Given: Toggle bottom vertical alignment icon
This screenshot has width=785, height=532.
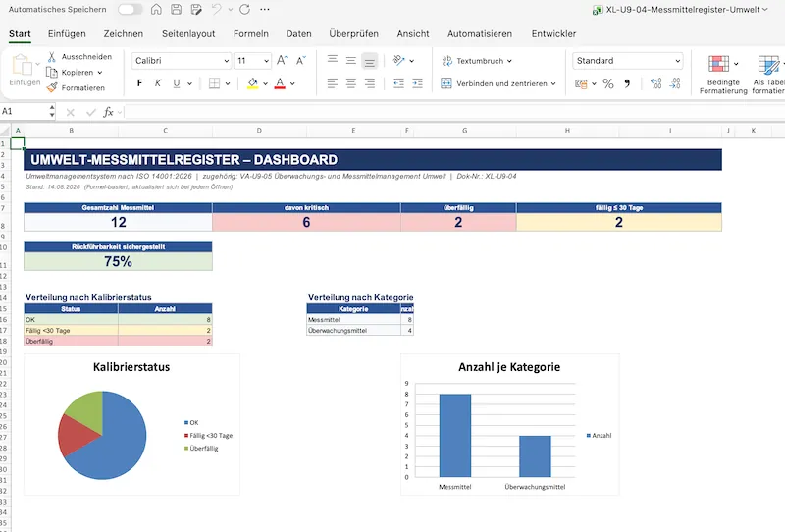Looking at the screenshot, I should pos(370,61).
